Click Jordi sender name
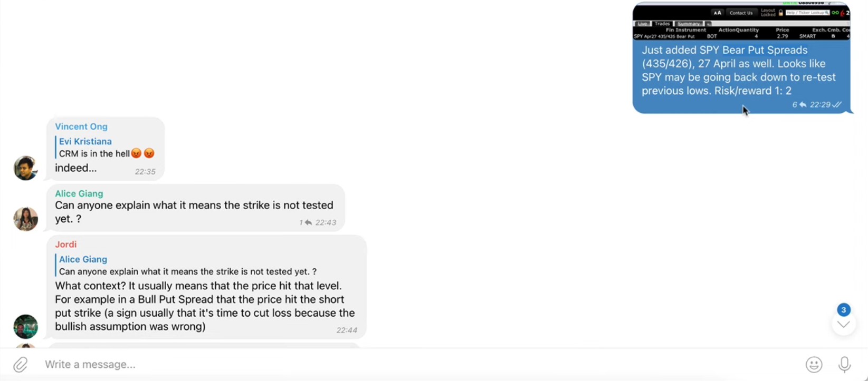 click(66, 244)
